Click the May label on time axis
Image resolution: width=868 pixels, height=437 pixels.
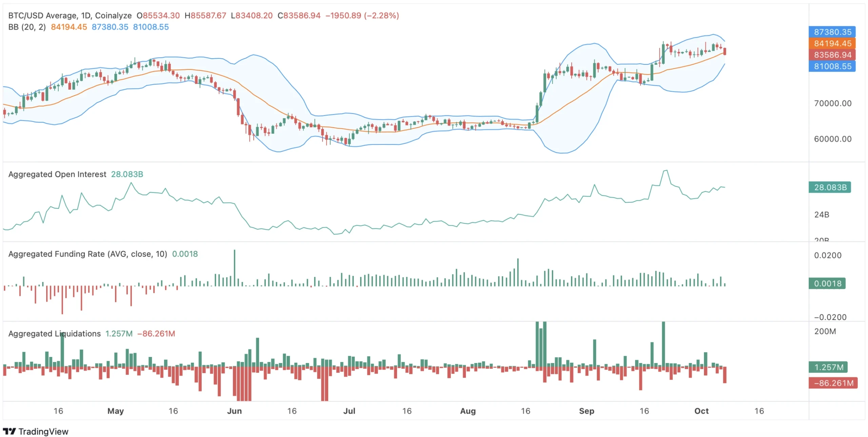(116, 411)
